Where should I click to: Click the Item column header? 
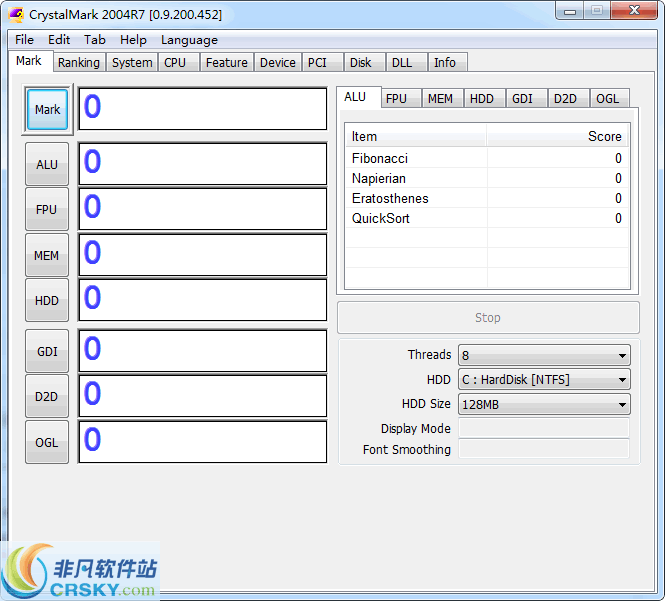416,136
